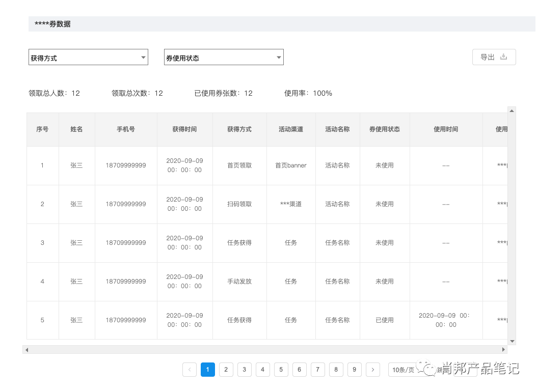This screenshot has width=537, height=392.
Task: Click the 获得时间 column header
Action: [184, 129]
